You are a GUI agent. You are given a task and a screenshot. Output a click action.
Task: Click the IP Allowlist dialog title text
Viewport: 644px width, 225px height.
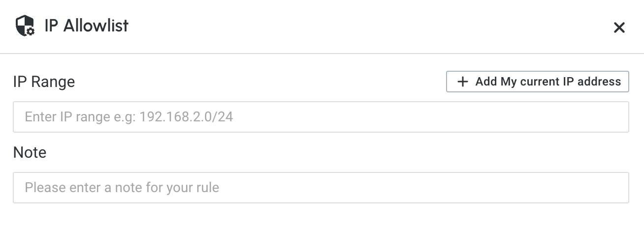tap(86, 26)
